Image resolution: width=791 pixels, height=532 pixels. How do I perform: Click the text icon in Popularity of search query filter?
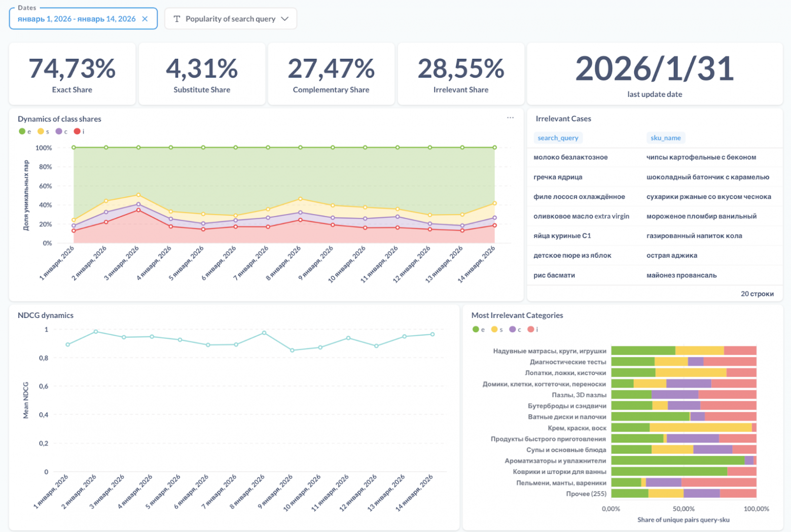177,19
